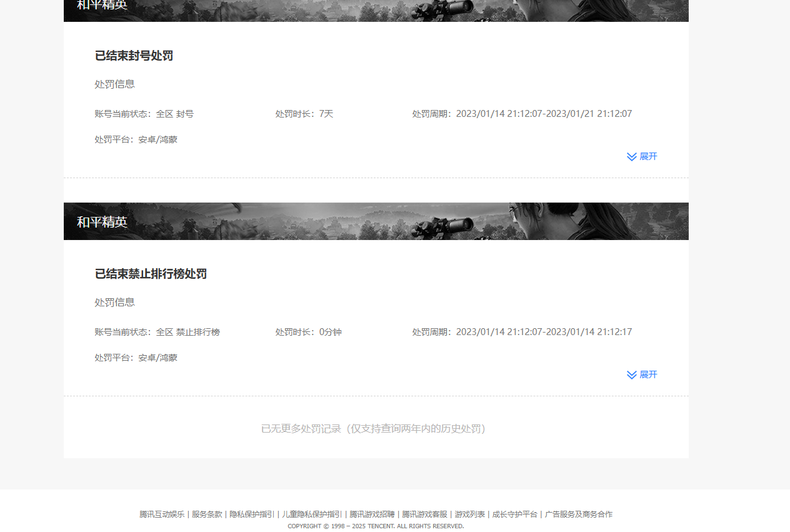Click the period ending 2023/01/21 21:12:07
This screenshot has height=532, width=790.
coord(522,114)
